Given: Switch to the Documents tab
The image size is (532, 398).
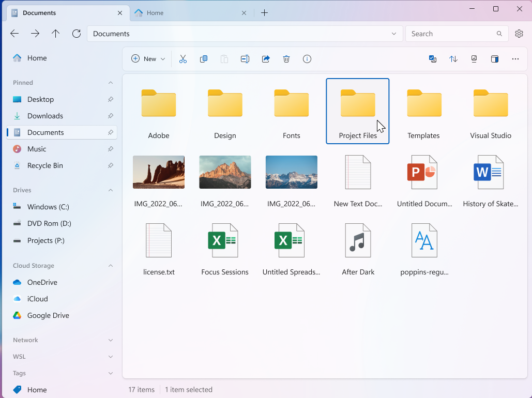Looking at the screenshot, I should (68, 13).
